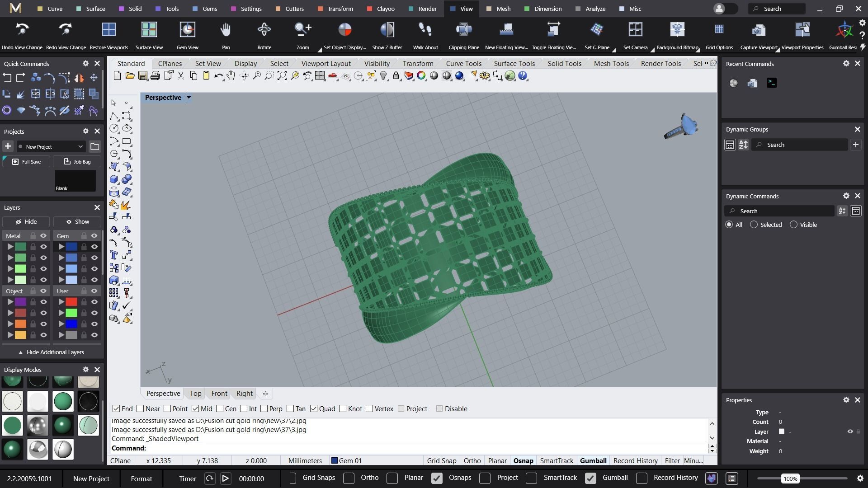Click the Job Bag button
This screenshot has width=868, height=488.
[77, 162]
